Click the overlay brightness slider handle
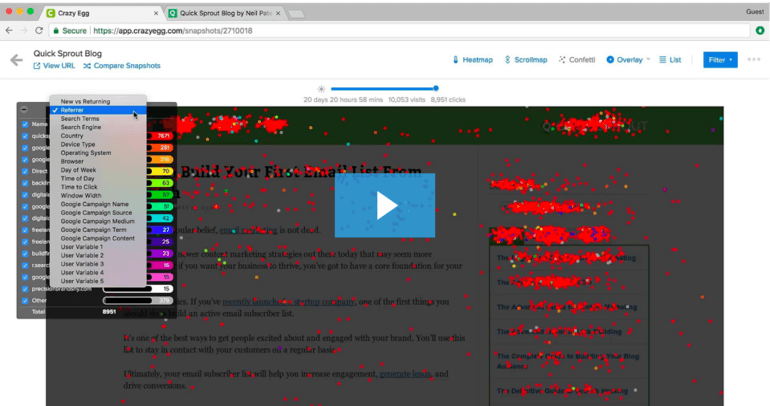Screen dimensions: 770x406 point(436,89)
